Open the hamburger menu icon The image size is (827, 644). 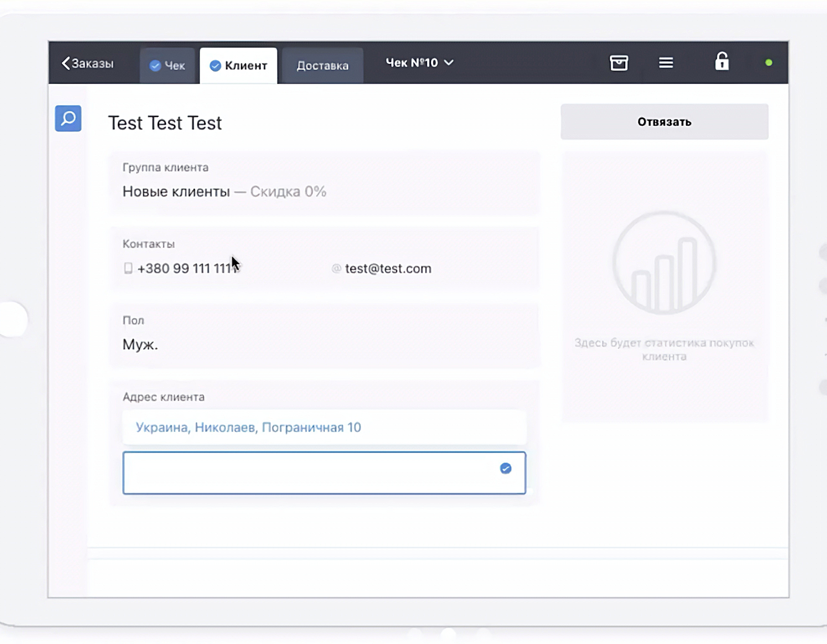pos(666,63)
